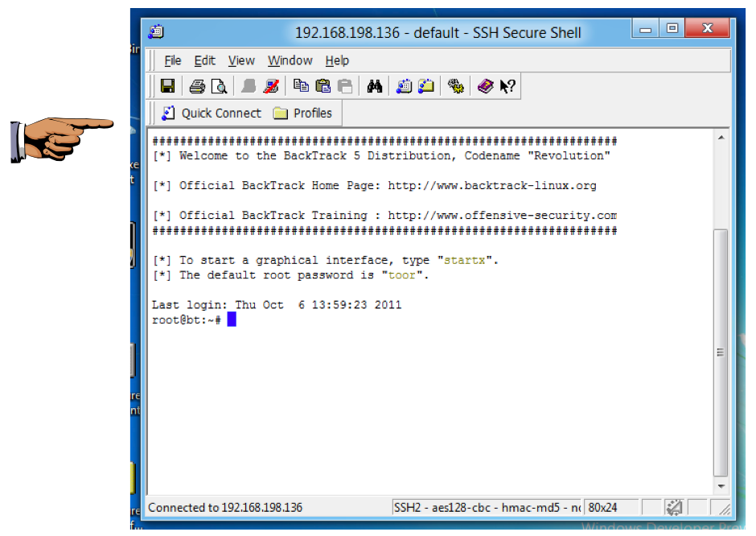Viewport: 756px width, 536px height.
Task: Click the greyed clipboard printer icon
Action: (345, 86)
